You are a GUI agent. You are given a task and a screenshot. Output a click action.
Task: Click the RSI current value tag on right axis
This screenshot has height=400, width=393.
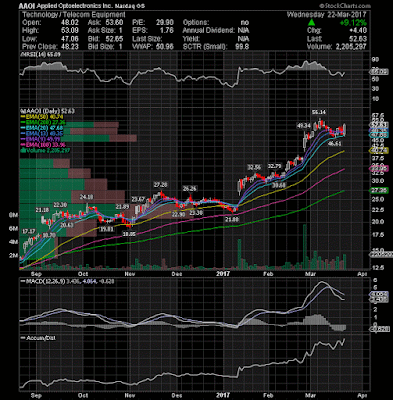(x=379, y=72)
